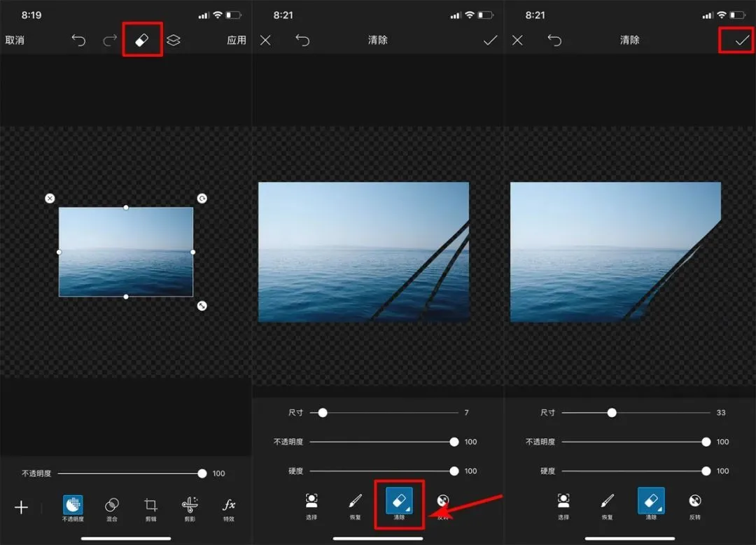Tap the Wi-Fi icon on the 8:19 screen
This screenshot has width=756, height=545.
[x=218, y=15]
